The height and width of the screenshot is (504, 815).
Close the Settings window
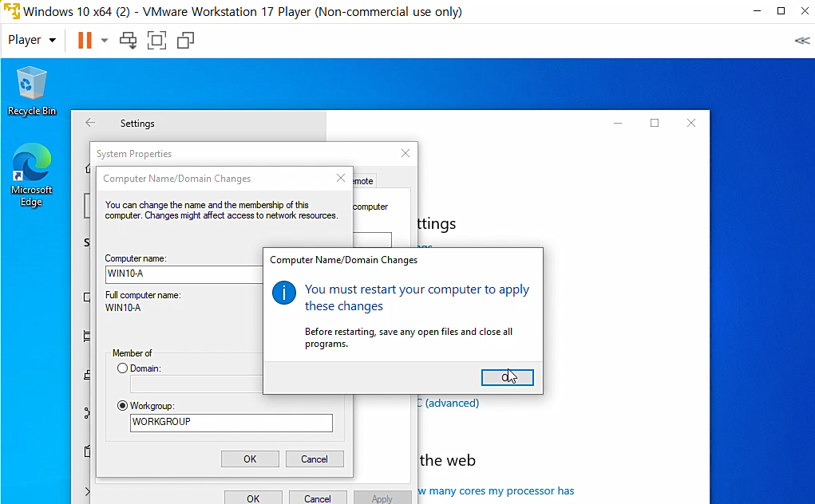click(690, 123)
